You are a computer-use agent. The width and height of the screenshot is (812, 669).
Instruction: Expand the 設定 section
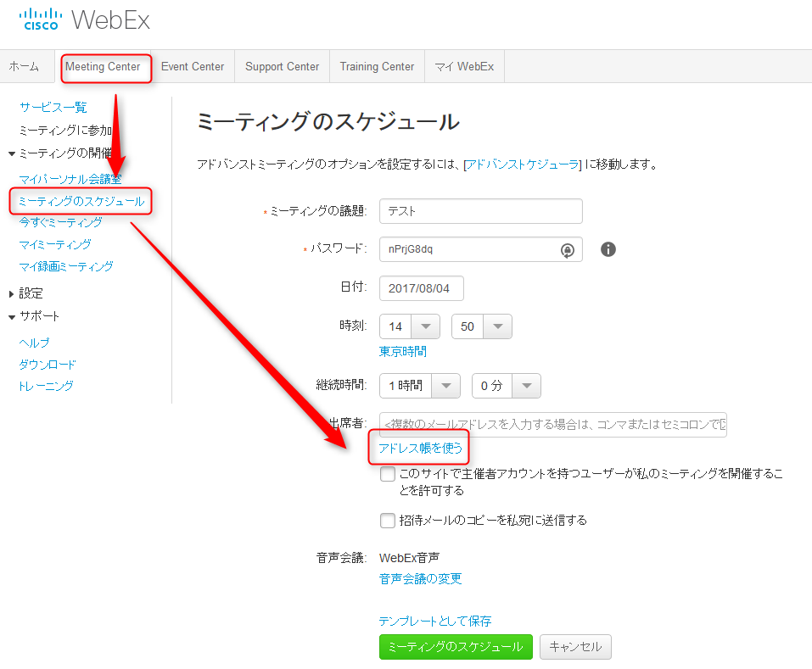(11, 294)
